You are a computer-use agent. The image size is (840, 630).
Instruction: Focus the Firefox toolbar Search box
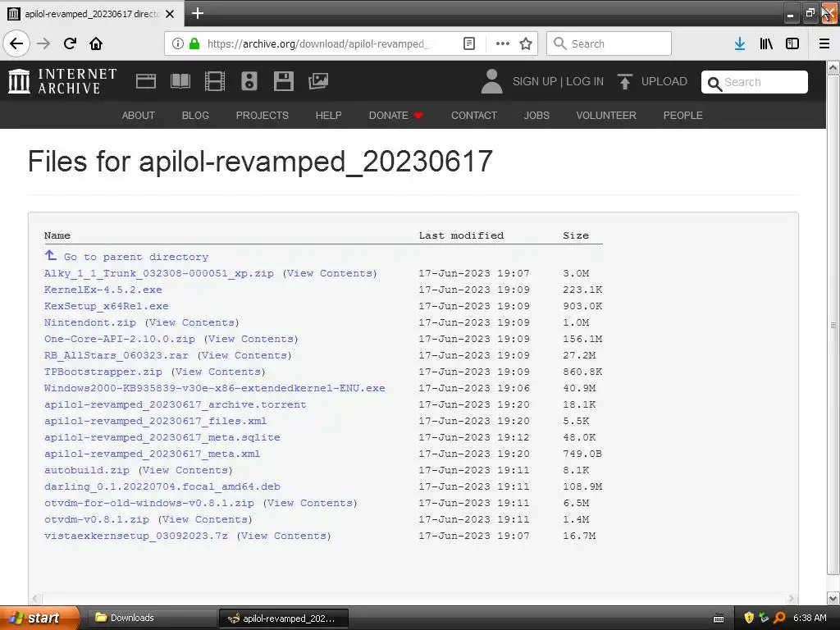coord(609,43)
